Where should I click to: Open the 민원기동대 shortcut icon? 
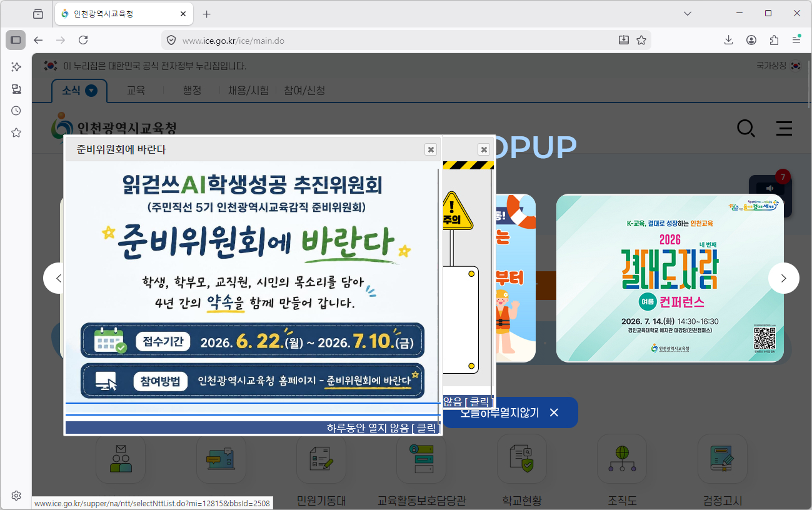(x=321, y=459)
